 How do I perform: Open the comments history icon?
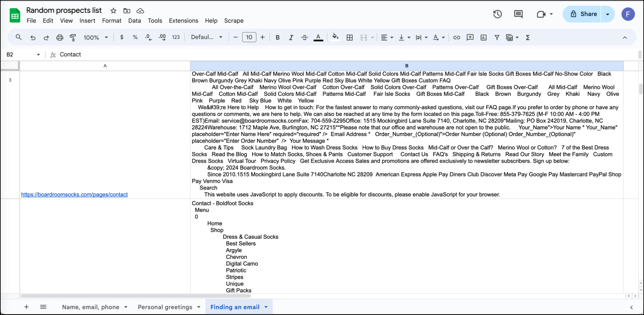coord(518,14)
